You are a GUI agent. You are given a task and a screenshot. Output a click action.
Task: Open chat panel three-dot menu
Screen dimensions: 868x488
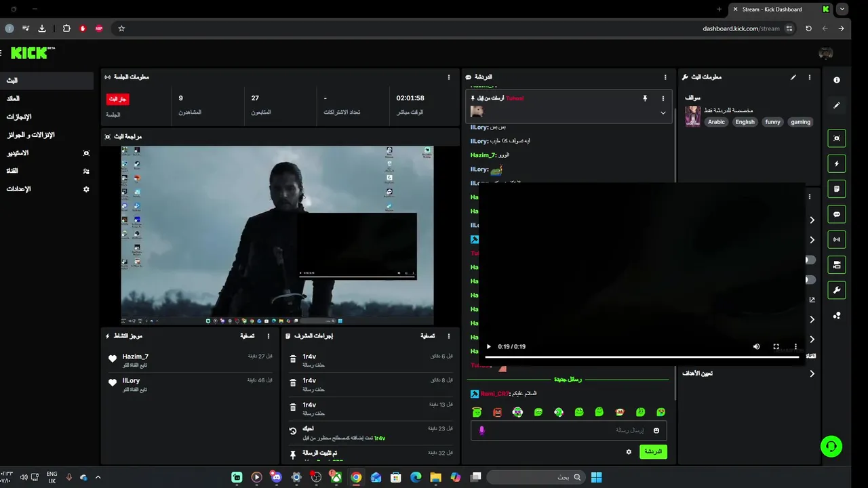coord(665,77)
